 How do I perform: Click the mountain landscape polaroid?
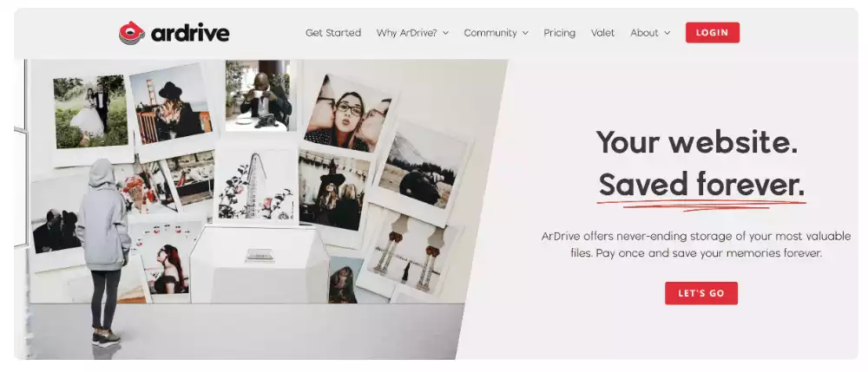(422, 168)
